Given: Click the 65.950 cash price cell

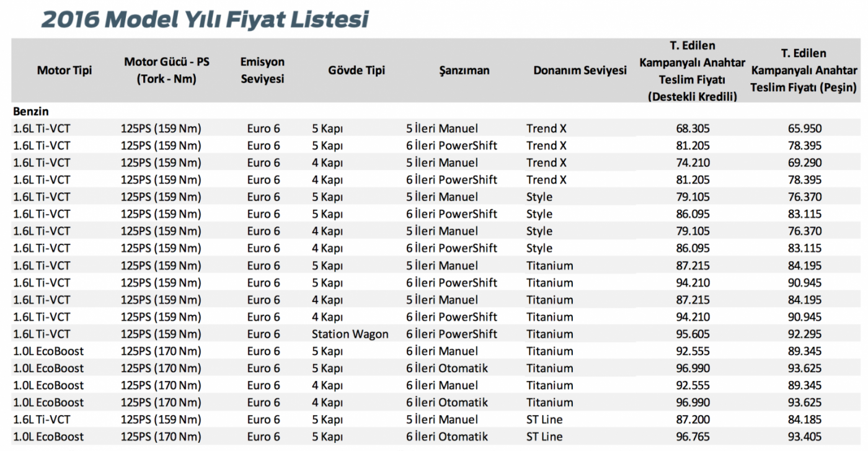Looking at the screenshot, I should [804, 129].
